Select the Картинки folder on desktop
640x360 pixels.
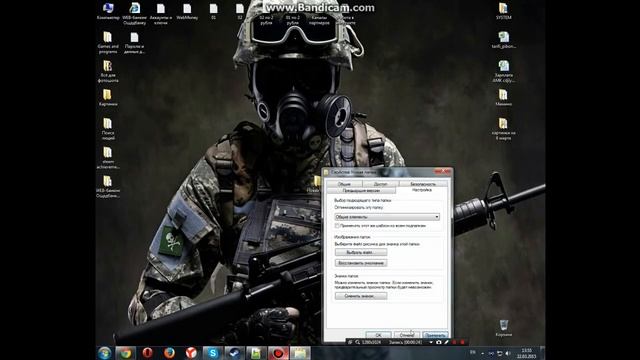(x=108, y=98)
